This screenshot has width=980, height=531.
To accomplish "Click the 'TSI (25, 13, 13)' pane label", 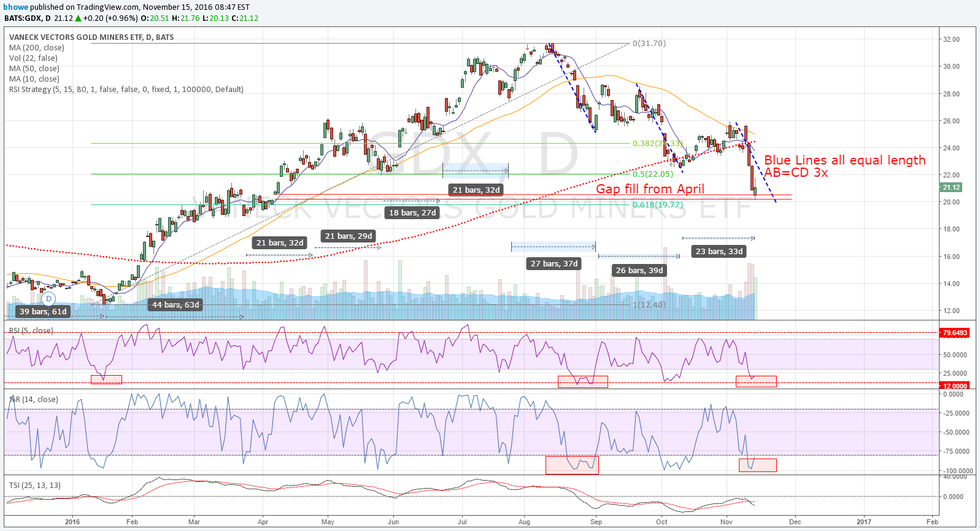I will pos(35,486).
